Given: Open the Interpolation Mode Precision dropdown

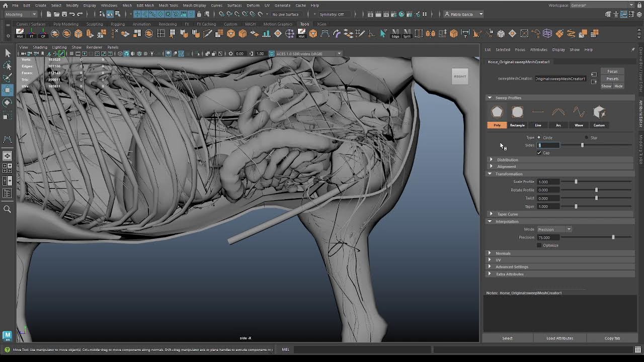Looking at the screenshot, I should [x=554, y=229].
